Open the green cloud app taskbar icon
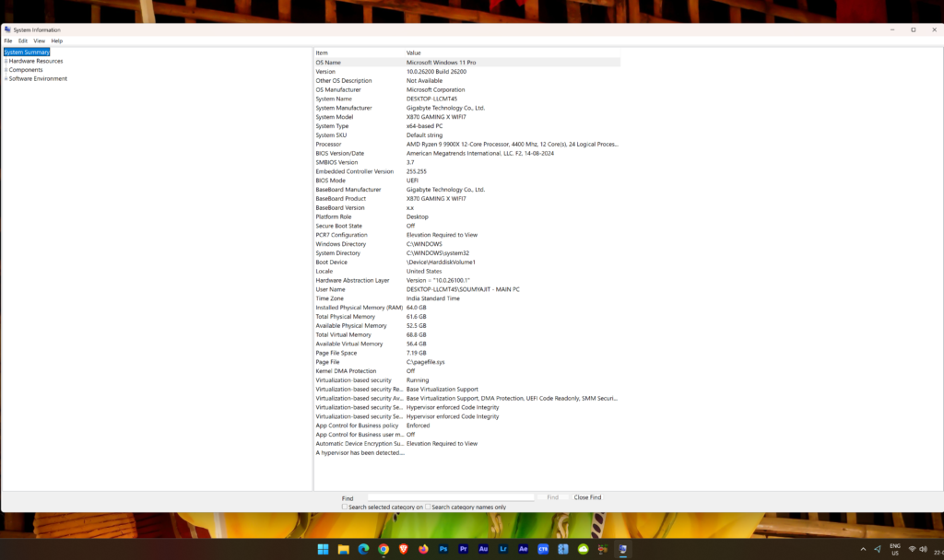 (x=583, y=549)
